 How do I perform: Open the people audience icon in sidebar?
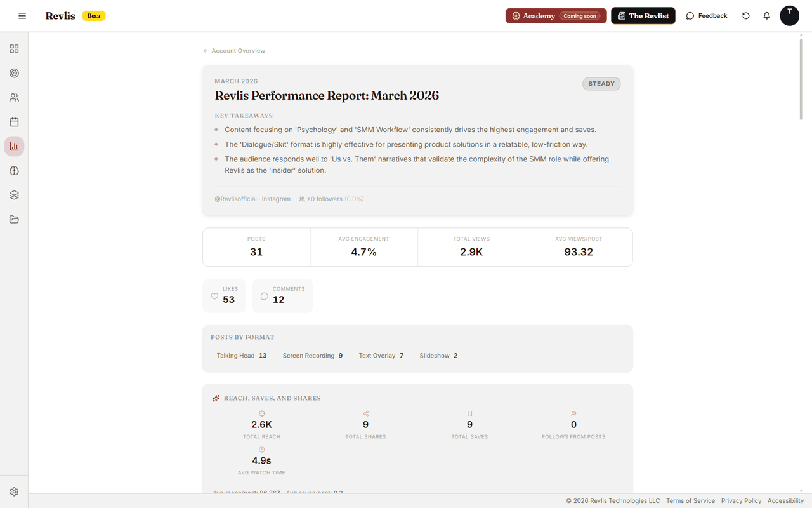[x=14, y=98]
